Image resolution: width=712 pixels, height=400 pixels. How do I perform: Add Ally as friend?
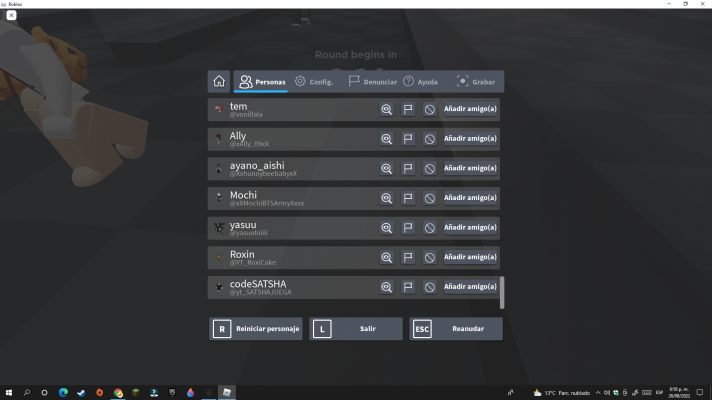(470, 138)
